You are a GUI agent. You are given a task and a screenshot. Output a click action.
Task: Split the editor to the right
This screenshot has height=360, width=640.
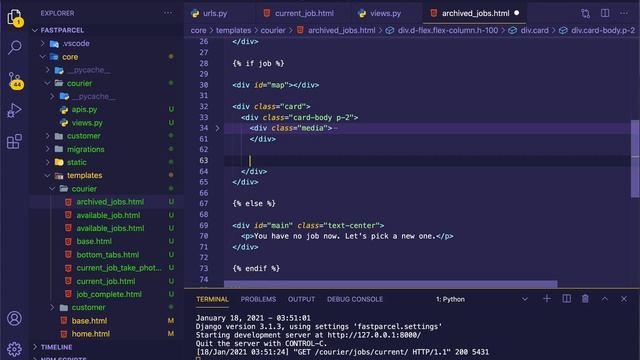605,13
